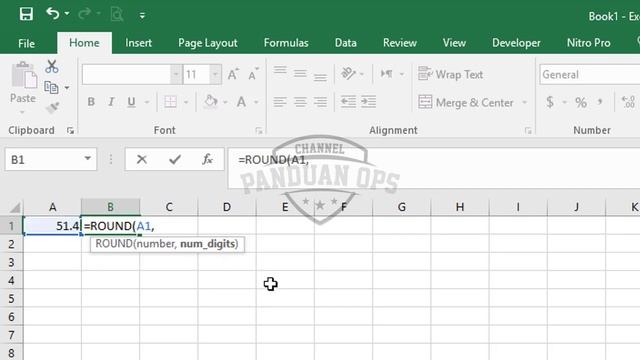
Task: Click the Bottom Align icon
Action: pyautogui.click(x=320, y=76)
